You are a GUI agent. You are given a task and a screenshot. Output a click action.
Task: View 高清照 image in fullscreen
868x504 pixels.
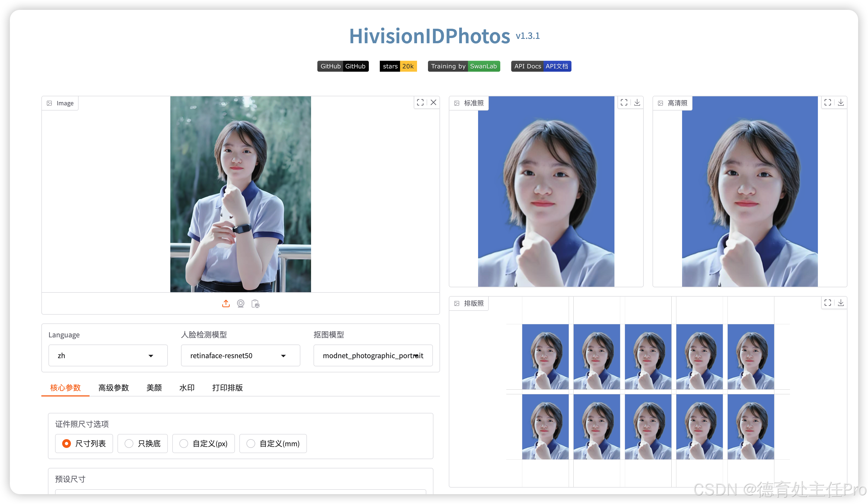(x=827, y=103)
